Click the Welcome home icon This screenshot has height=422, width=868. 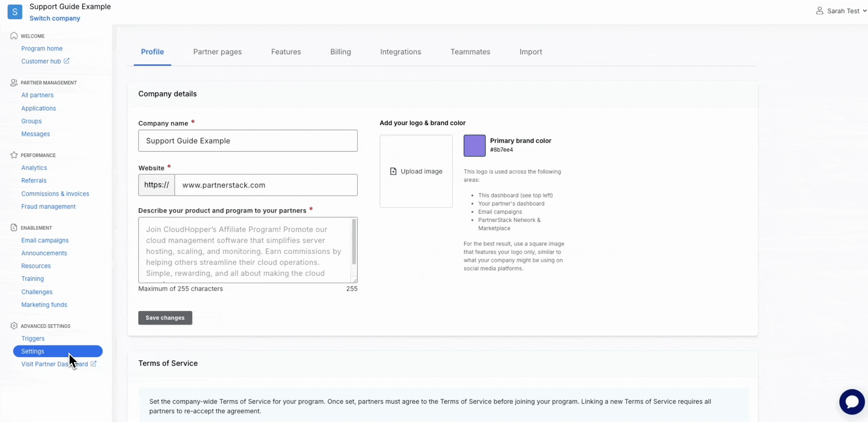pos(14,36)
